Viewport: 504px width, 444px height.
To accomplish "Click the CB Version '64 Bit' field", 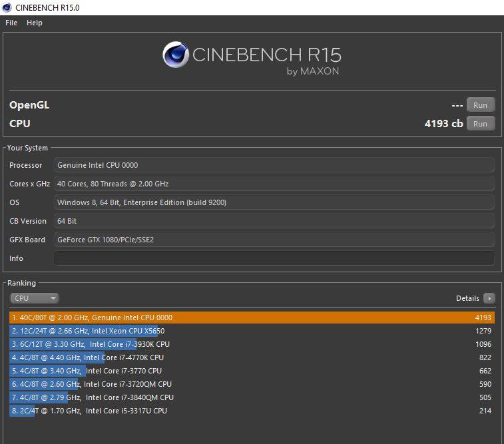I will (x=274, y=221).
